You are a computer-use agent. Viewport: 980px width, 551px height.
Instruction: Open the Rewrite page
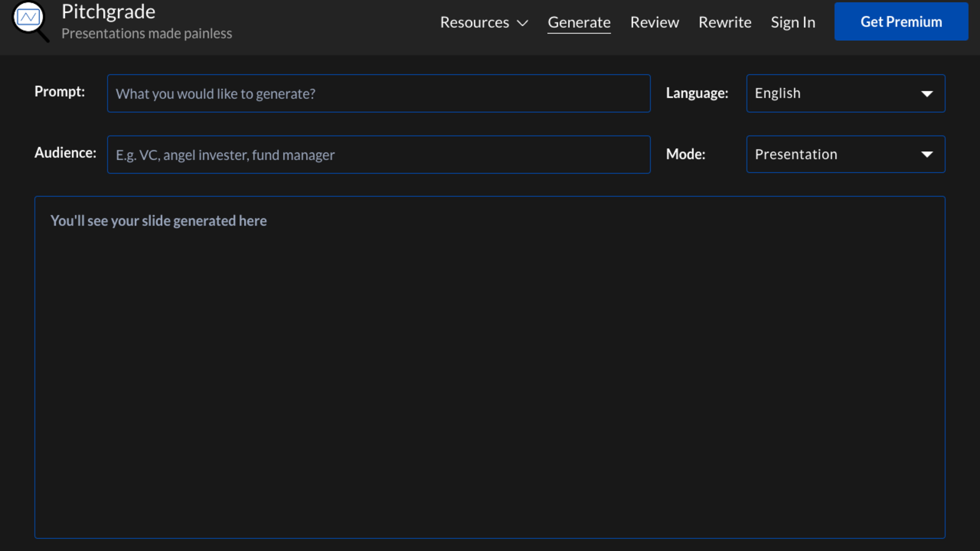725,22
